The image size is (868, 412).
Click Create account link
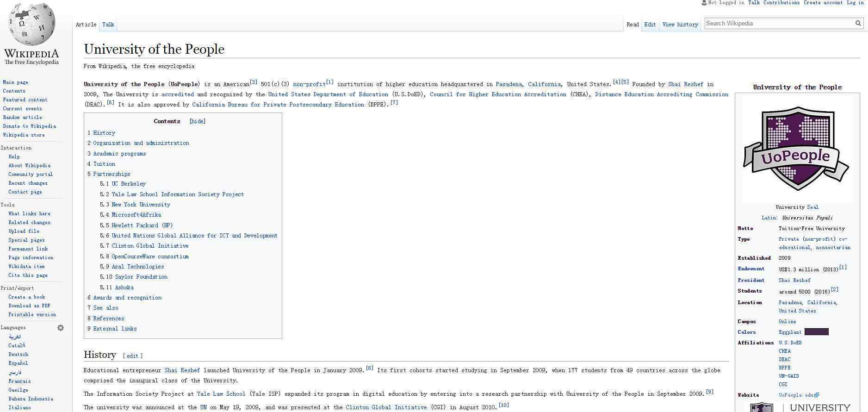823,3
